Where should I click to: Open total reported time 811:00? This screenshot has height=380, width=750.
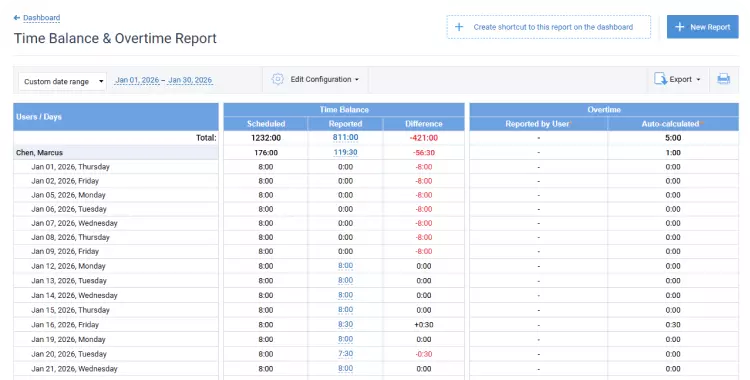coord(345,137)
